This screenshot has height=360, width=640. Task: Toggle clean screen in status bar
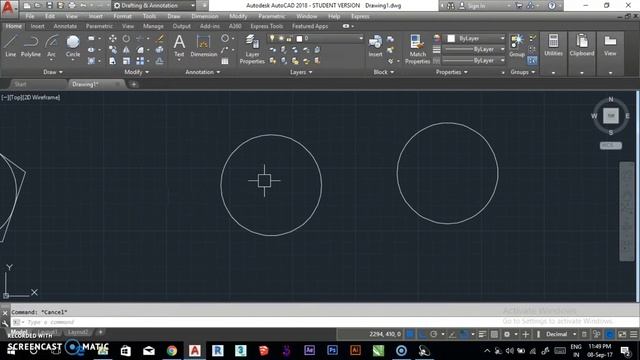coord(622,334)
